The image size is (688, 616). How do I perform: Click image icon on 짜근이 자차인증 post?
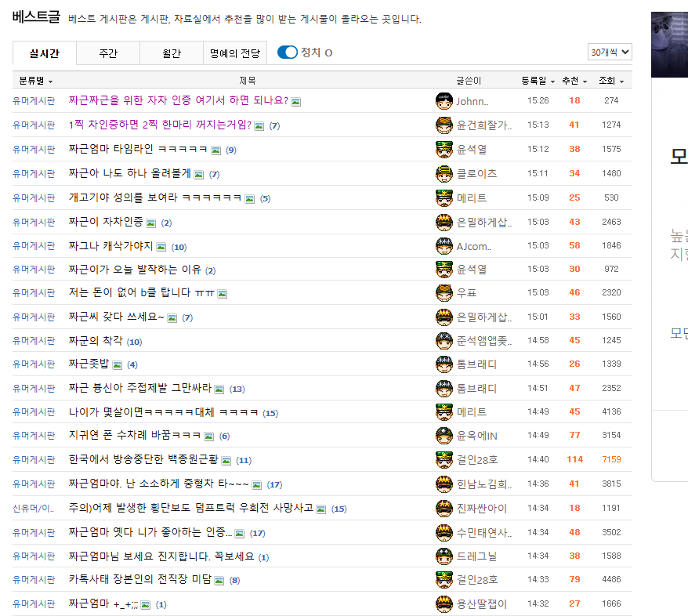[151, 223]
